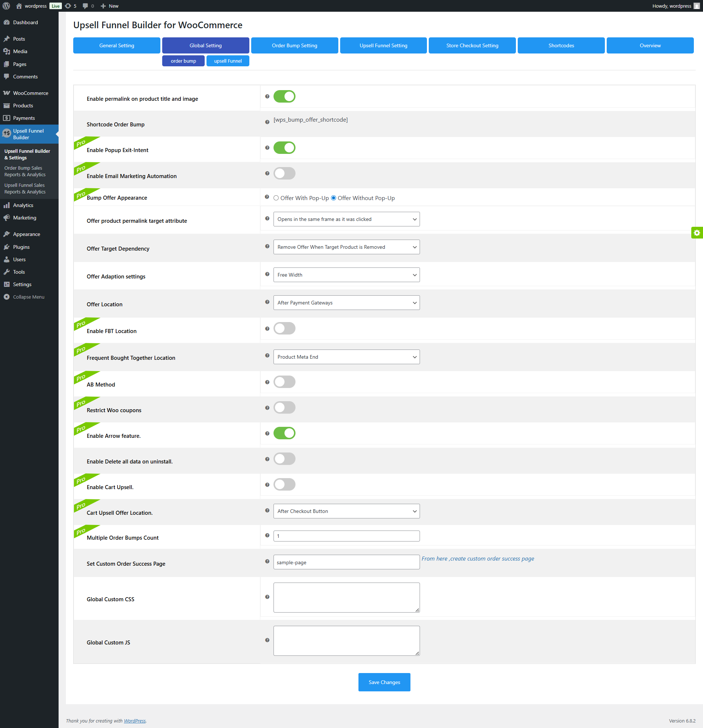
Task: Click the Set Custom Order Success Page field
Action: click(x=346, y=562)
